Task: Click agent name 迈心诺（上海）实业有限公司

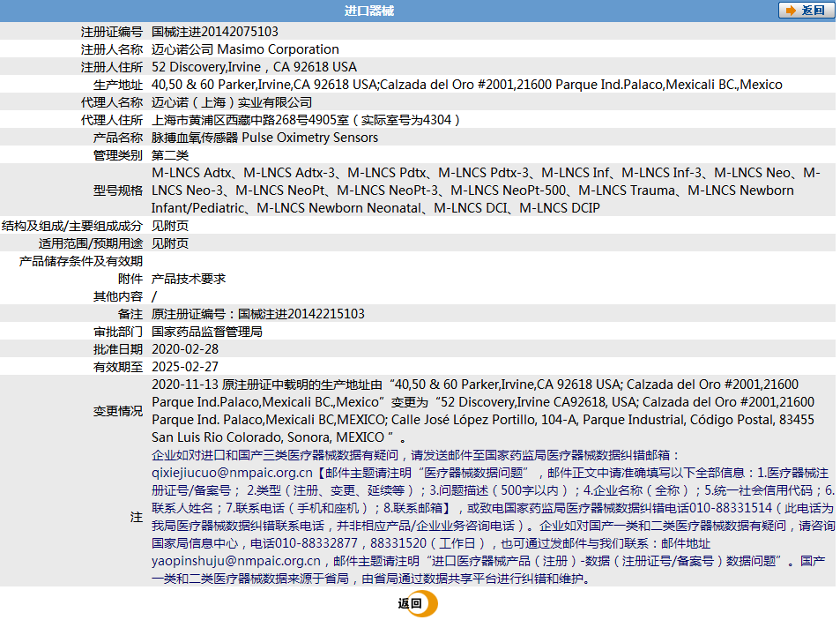Action: point(232,102)
